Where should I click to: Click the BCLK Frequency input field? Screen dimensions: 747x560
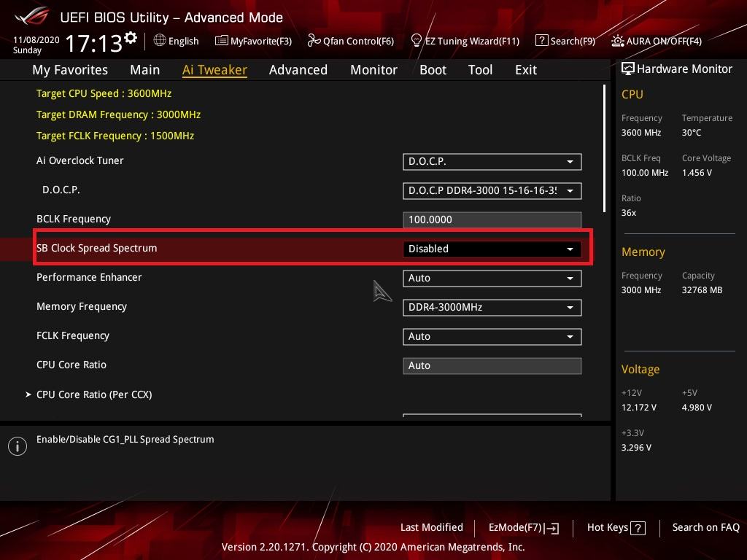(x=492, y=220)
